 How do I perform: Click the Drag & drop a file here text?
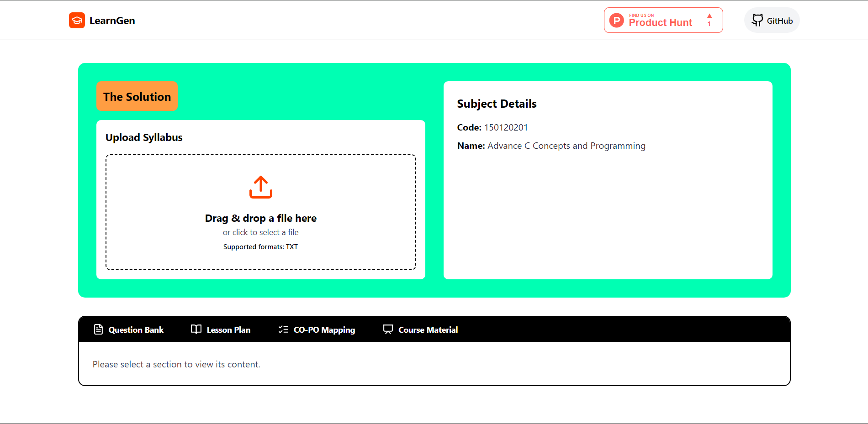pyautogui.click(x=261, y=218)
